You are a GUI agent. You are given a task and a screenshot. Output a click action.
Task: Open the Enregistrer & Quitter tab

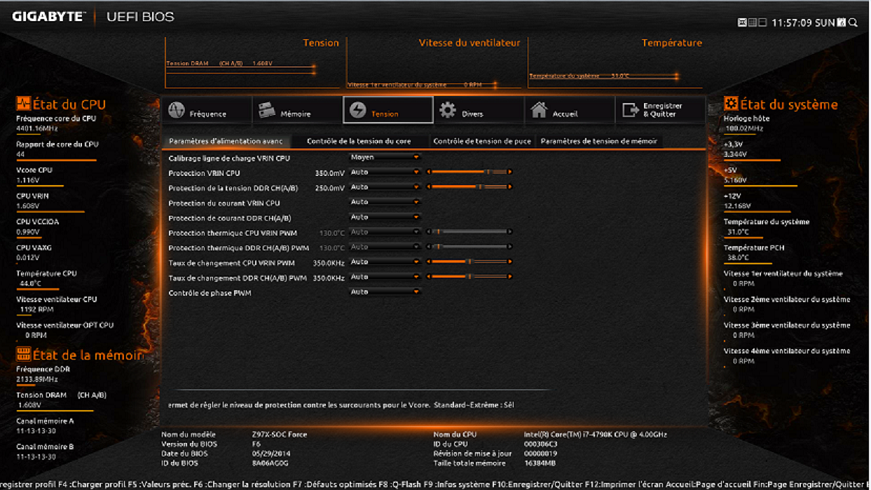pos(660,110)
